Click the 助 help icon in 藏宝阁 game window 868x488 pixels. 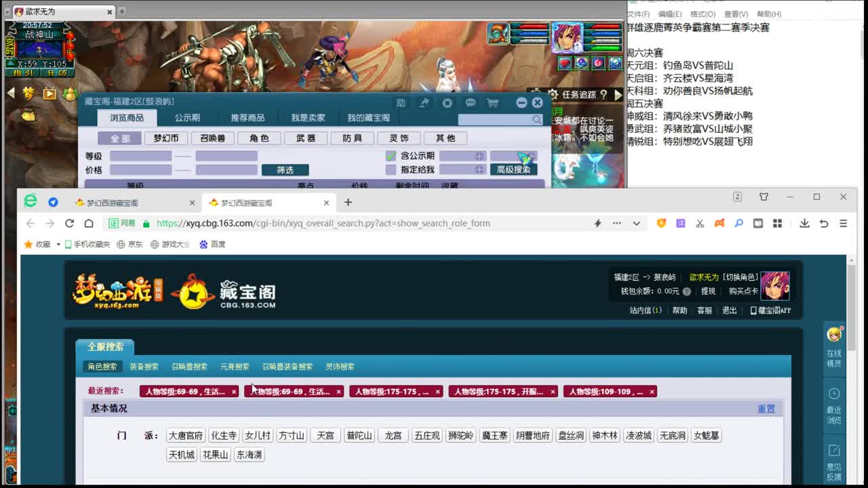(x=401, y=102)
